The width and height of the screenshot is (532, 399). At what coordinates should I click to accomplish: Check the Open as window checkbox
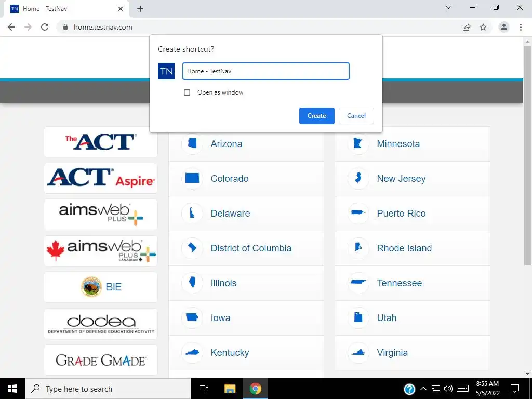[x=187, y=92]
